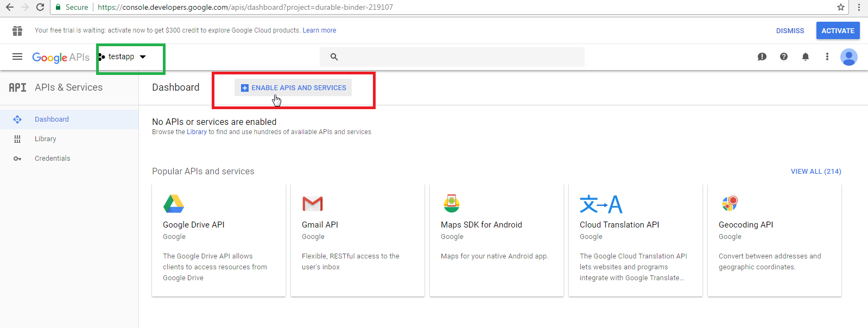Screen dimensions: 868x328
Task: Open Credentials in the sidebar
Action: pyautogui.click(x=69, y=159)
